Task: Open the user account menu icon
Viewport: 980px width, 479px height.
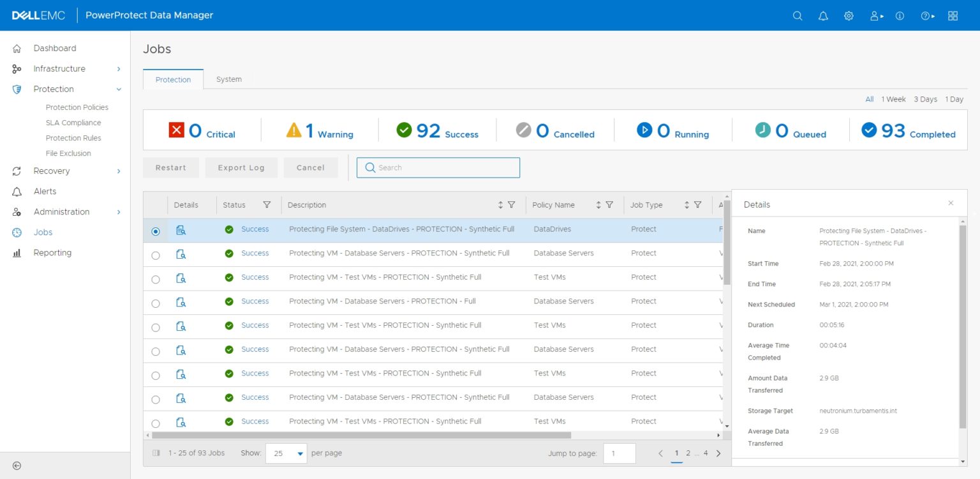Action: click(875, 15)
